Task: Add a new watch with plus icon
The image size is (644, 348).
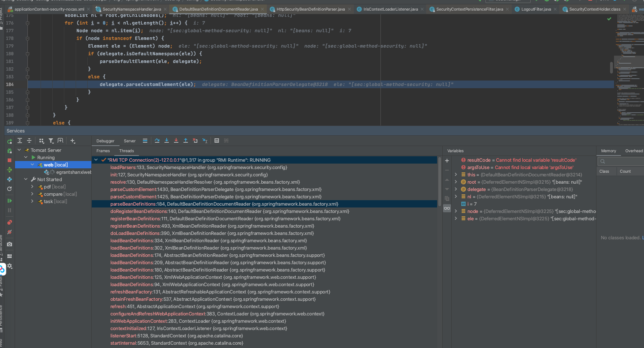Action: (x=447, y=161)
